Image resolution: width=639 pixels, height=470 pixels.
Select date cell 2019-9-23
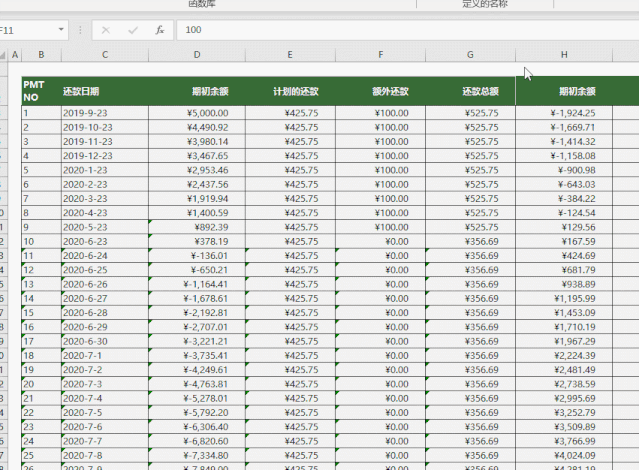tap(105, 113)
